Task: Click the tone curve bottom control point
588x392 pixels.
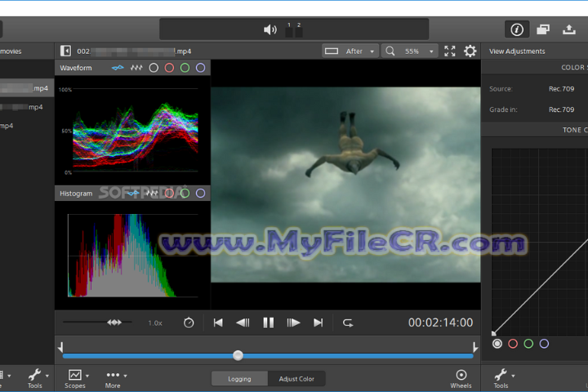Action: (x=493, y=333)
